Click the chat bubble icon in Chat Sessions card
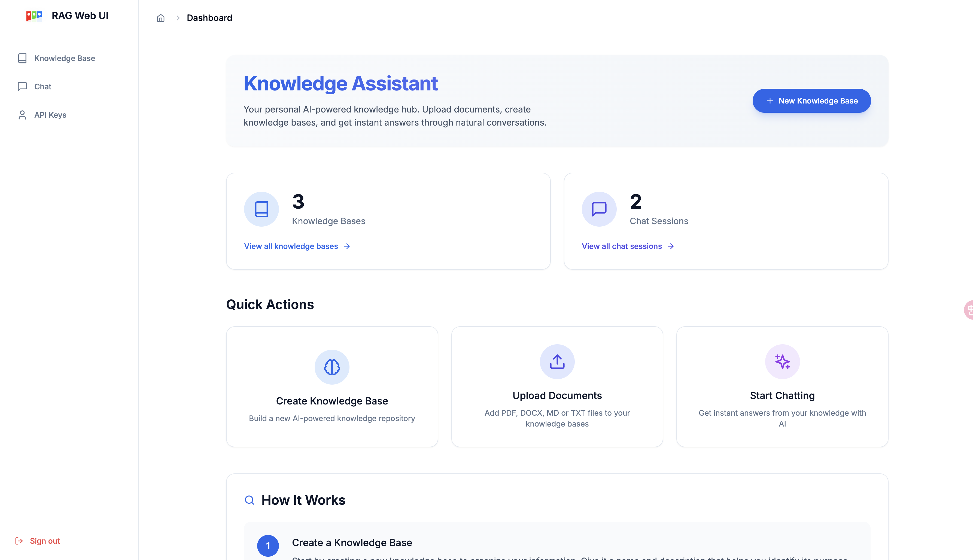The height and width of the screenshot is (560, 973). pyautogui.click(x=599, y=209)
